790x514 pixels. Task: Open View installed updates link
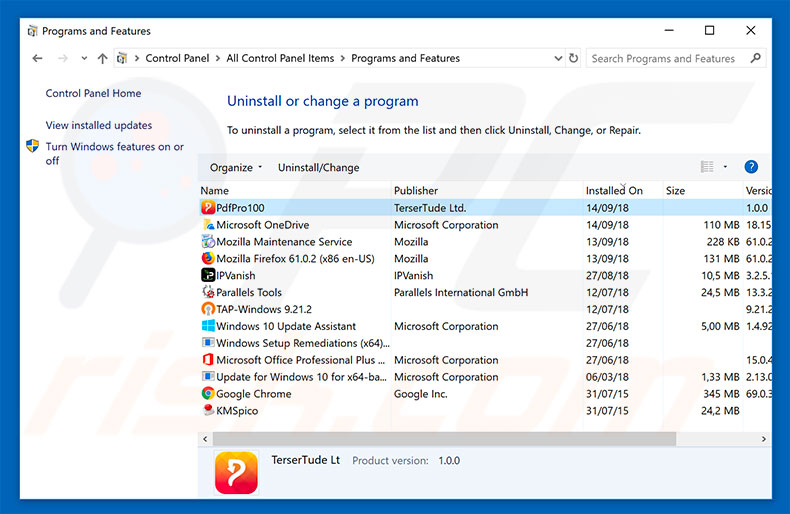tap(99, 126)
